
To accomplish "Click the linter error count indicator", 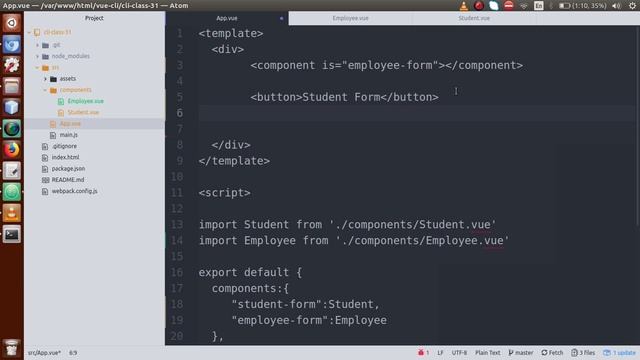I will [x=423, y=353].
